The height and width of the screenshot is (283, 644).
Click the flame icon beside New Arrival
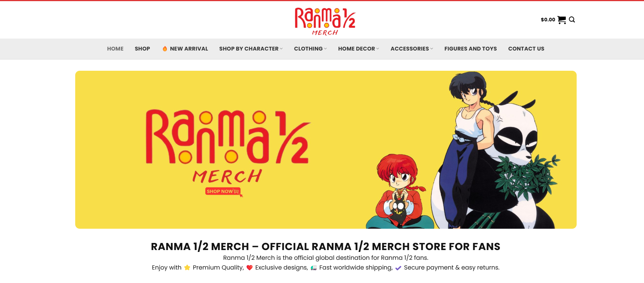click(165, 49)
